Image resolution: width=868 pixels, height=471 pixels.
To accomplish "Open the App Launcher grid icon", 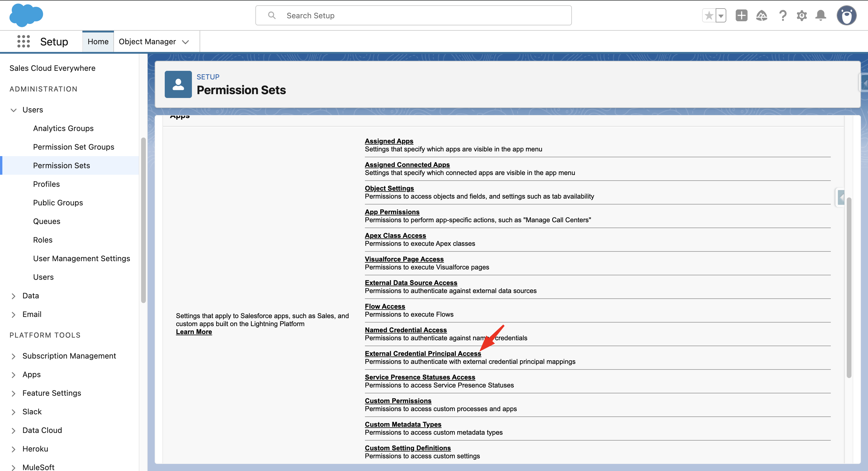I will tap(23, 41).
